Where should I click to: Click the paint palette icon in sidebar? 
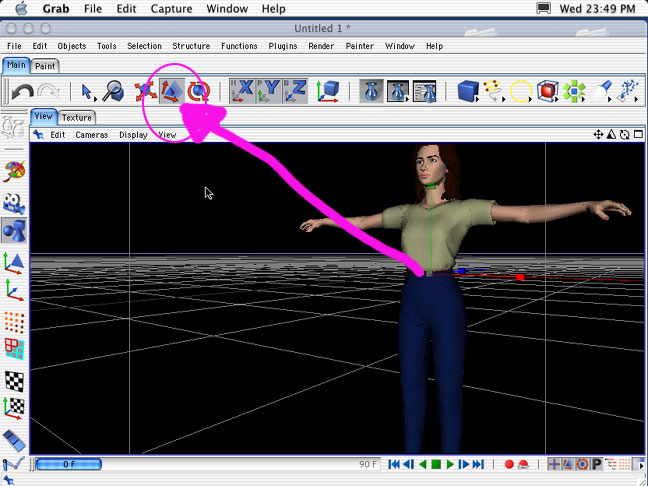(x=14, y=171)
